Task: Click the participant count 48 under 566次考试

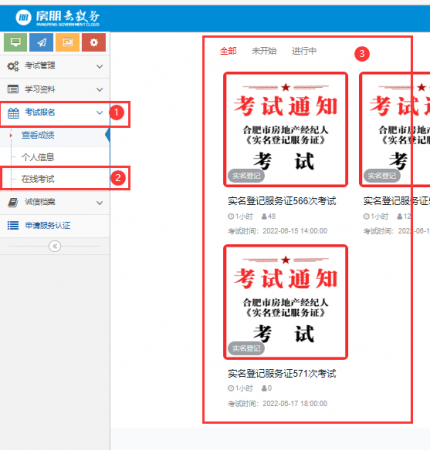Action: (269, 217)
